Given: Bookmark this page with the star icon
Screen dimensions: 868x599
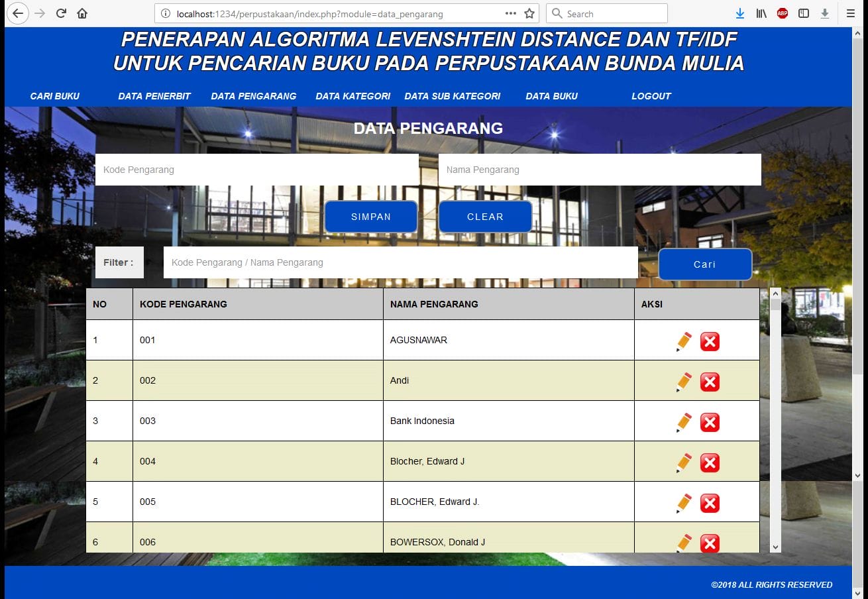Looking at the screenshot, I should pos(529,13).
